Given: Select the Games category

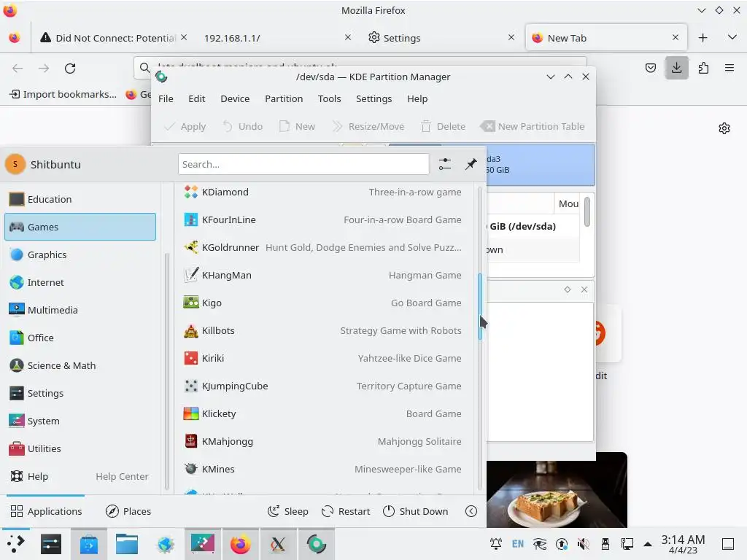Looking at the screenshot, I should click(80, 227).
